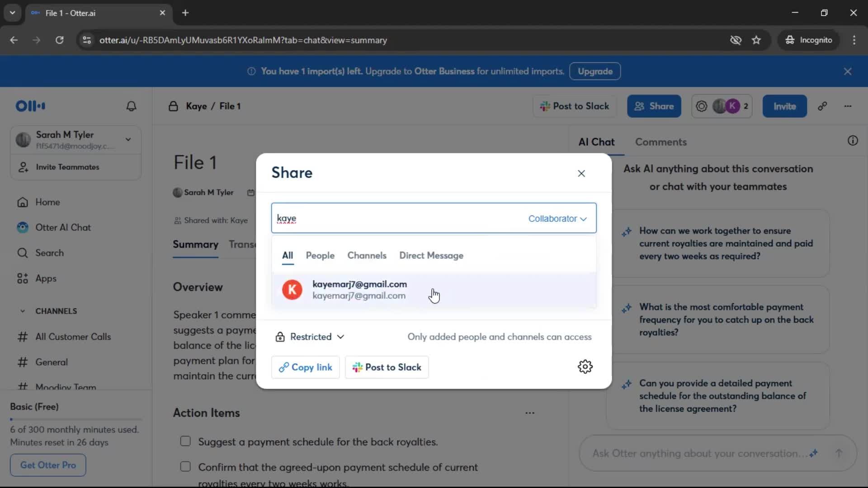Click the K avatar for kayemarj7@gmail.com
Screen dimensions: 868x488
[x=292, y=290]
